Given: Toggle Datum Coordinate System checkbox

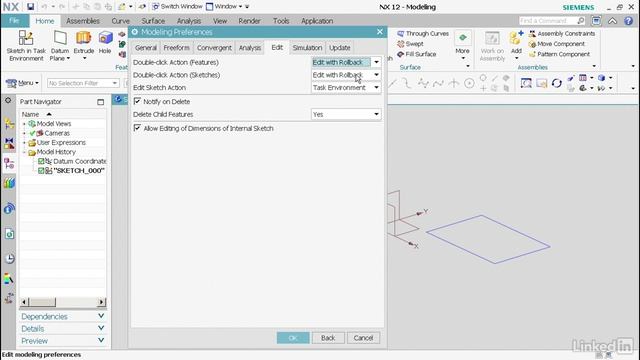Looking at the screenshot, I should (x=41, y=161).
